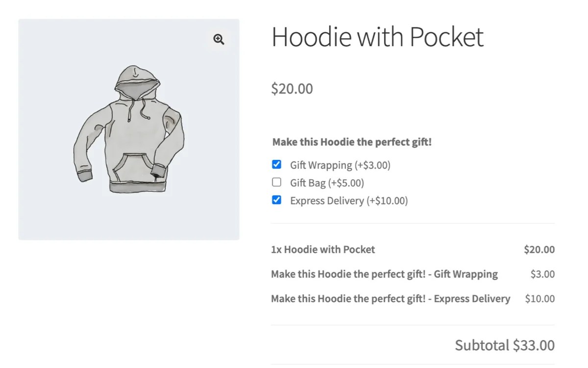Click the $10.00 Express Delivery price

[x=539, y=298]
